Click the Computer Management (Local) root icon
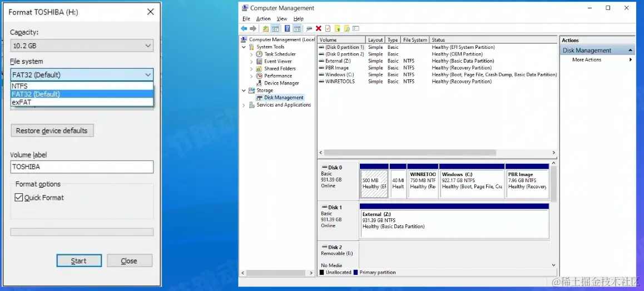The width and height of the screenshot is (644, 291). (244, 39)
